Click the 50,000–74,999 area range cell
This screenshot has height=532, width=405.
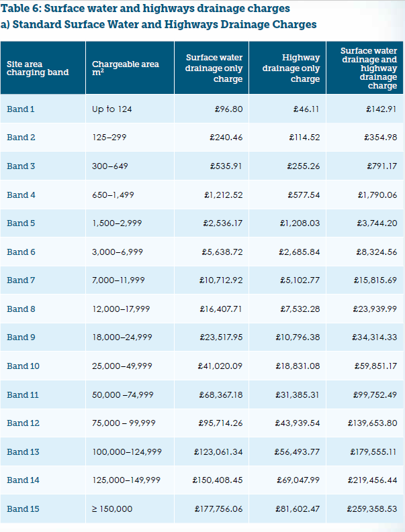point(123,395)
